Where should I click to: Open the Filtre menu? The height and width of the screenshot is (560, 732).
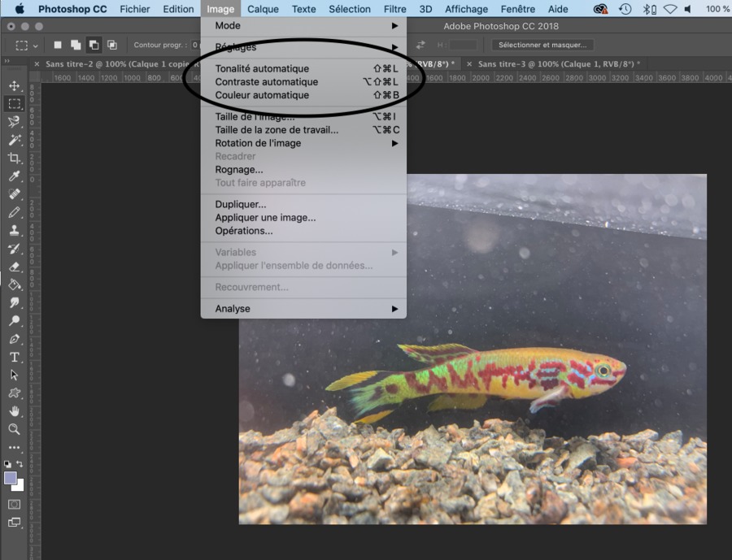395,9
